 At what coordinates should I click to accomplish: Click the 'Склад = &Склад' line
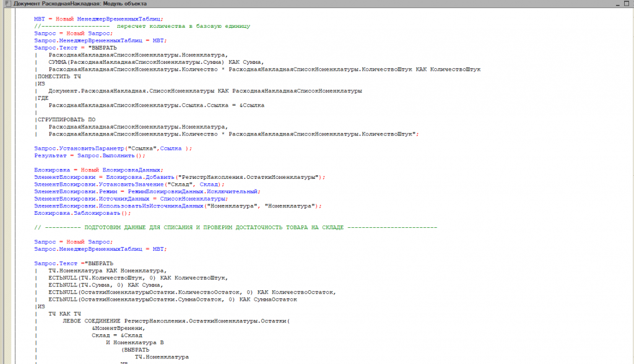click(117, 336)
